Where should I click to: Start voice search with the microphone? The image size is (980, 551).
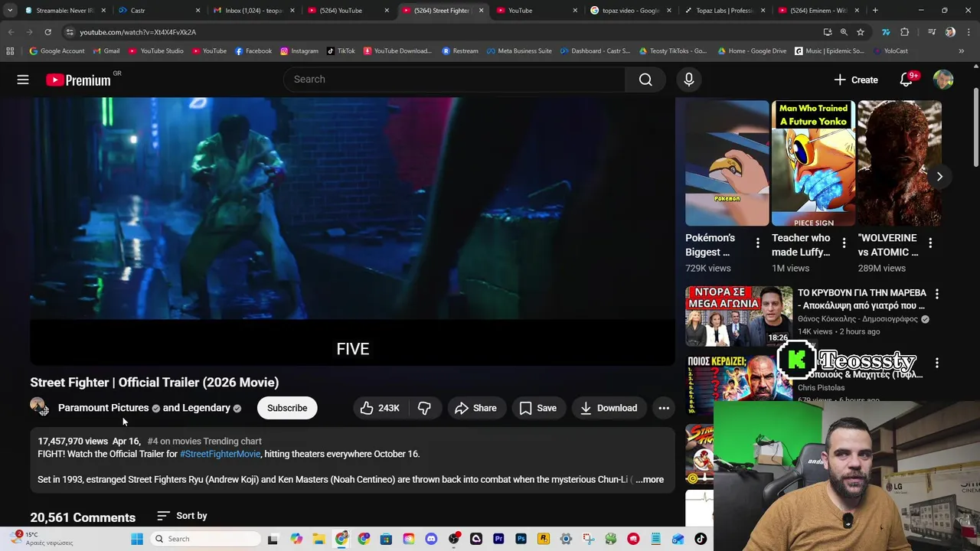click(x=688, y=80)
